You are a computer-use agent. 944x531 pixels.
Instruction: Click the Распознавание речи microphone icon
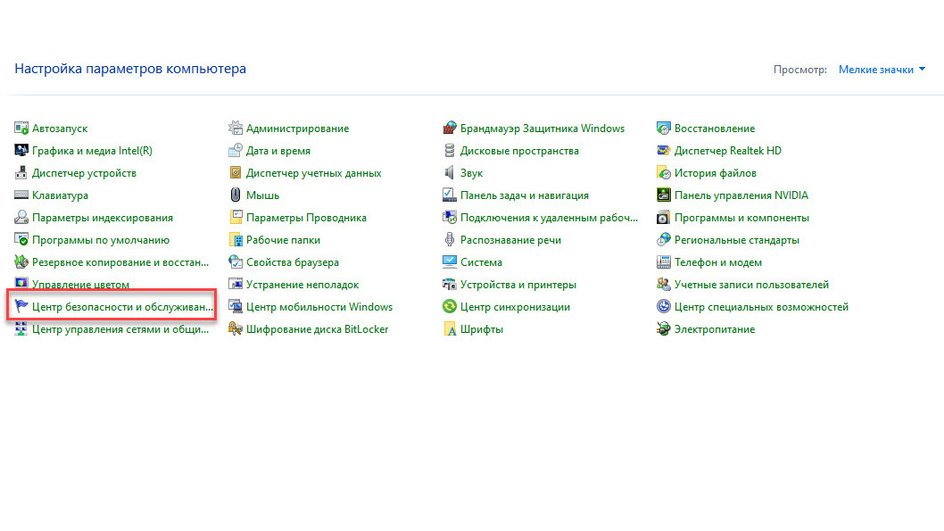click(450, 240)
